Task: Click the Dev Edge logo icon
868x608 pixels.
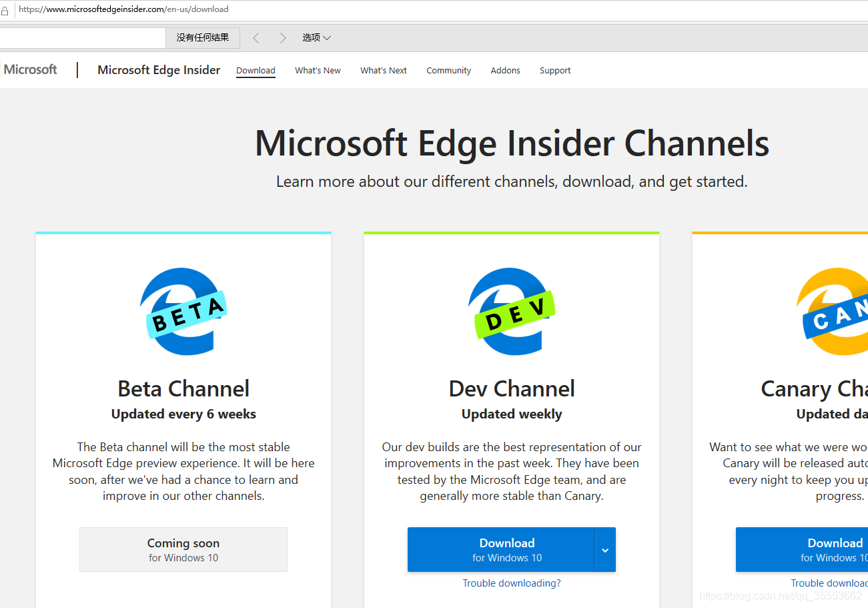Action: pyautogui.click(x=511, y=312)
